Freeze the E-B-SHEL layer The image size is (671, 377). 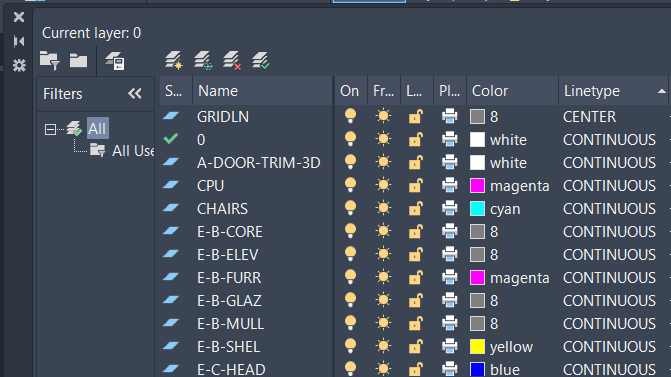(x=383, y=346)
